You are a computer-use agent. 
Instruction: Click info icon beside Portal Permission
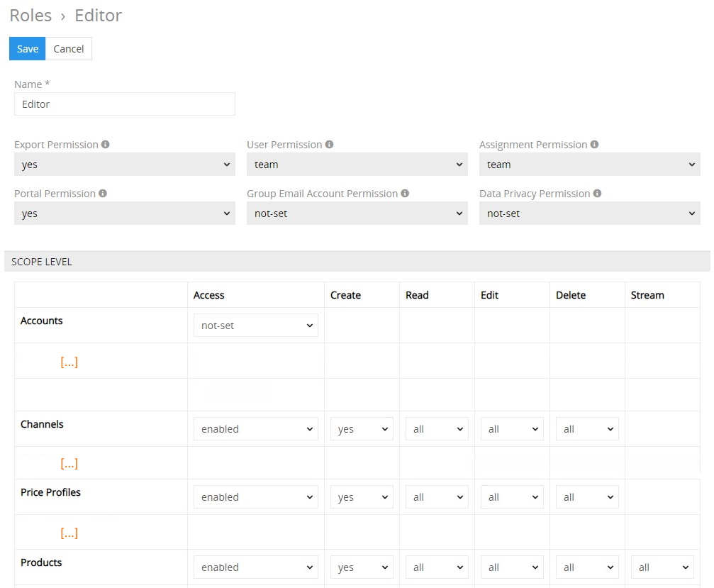coord(103,194)
